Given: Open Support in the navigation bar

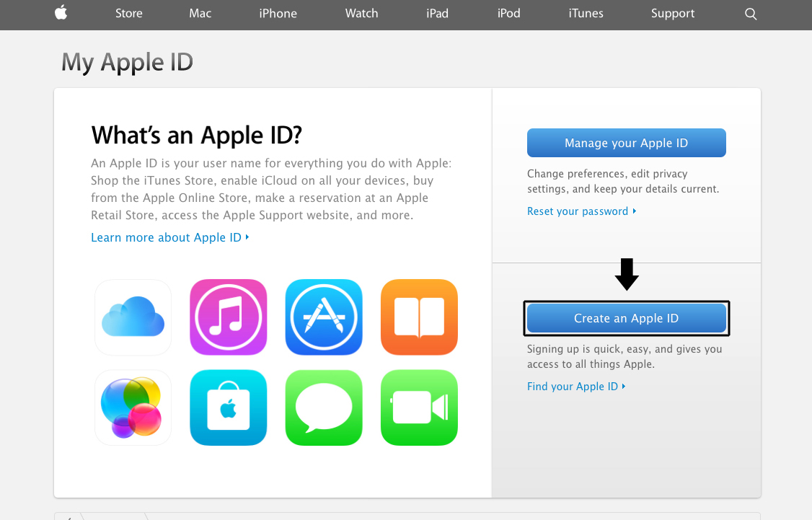Looking at the screenshot, I should [x=673, y=14].
